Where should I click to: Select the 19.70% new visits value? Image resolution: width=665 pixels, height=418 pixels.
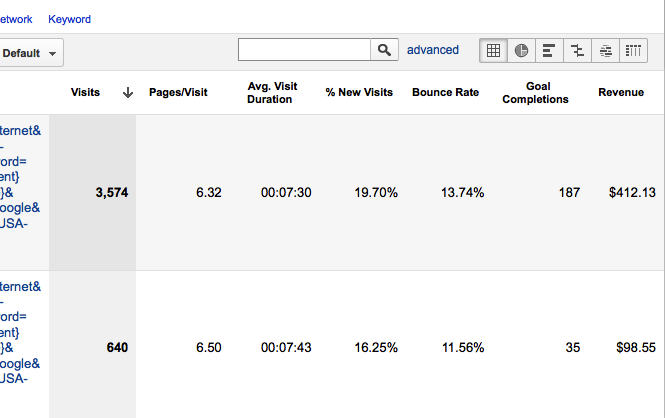point(376,193)
